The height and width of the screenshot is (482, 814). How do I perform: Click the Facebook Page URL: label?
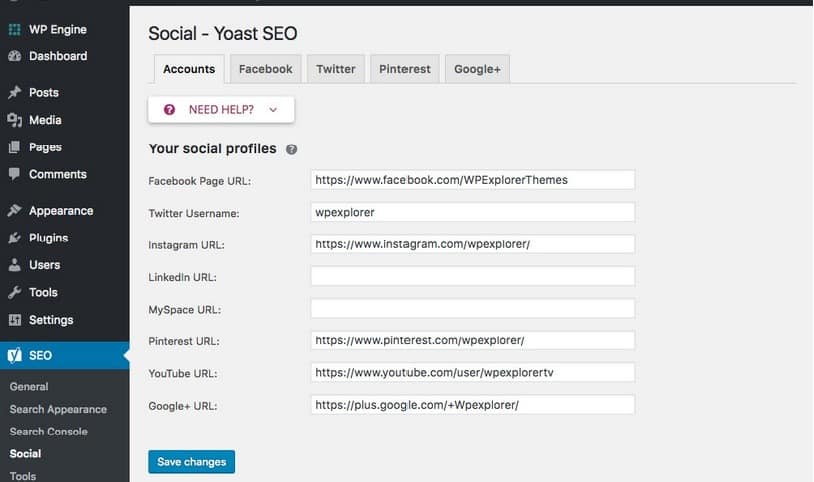(199, 181)
